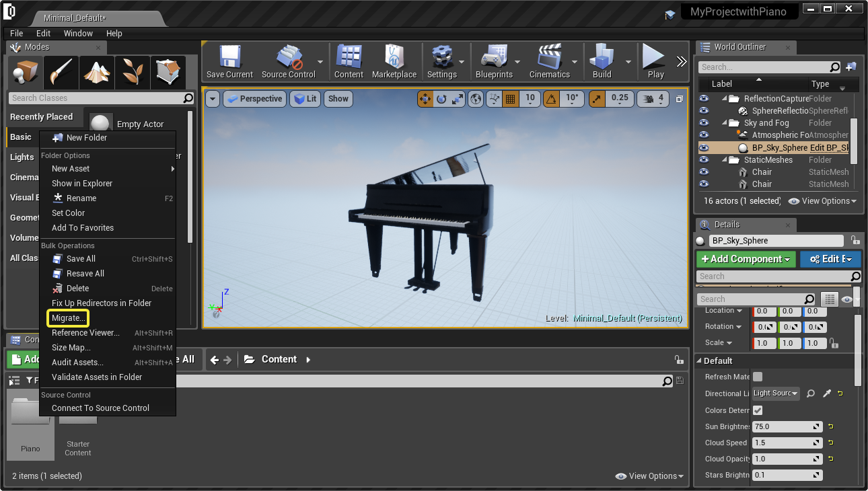The image size is (868, 491).
Task: Choose Migrate... from the context menu
Action: coord(68,317)
